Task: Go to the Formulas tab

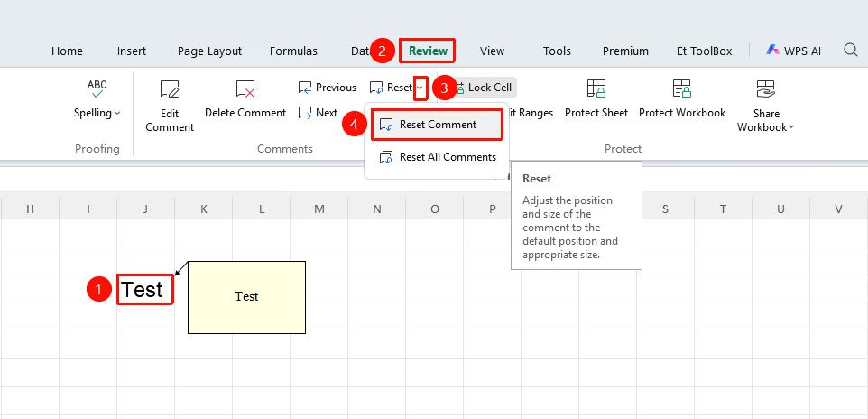Action: pyautogui.click(x=293, y=51)
